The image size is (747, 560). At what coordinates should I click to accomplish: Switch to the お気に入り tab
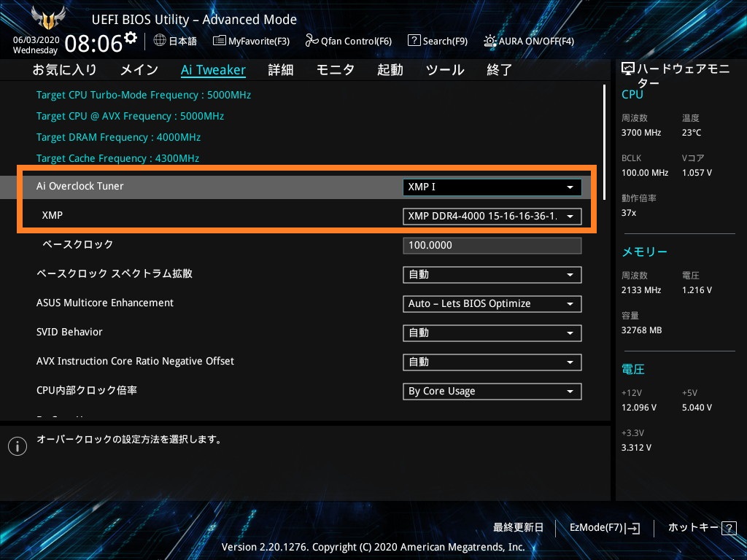[64, 70]
